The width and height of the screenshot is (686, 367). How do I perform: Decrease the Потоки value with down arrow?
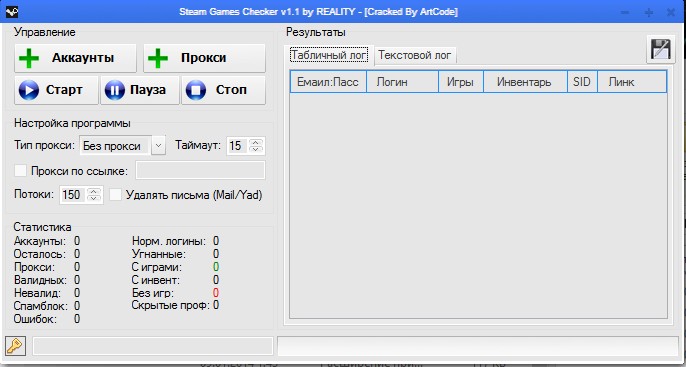pyautogui.click(x=94, y=198)
